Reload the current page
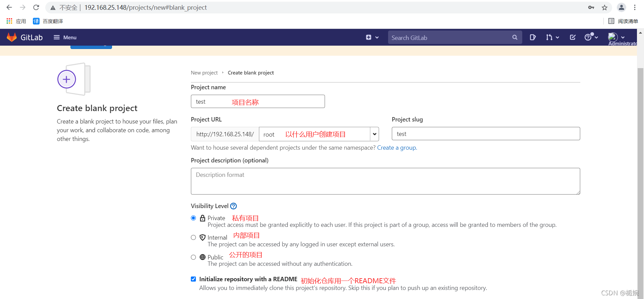This screenshot has height=299, width=644. coord(36,7)
